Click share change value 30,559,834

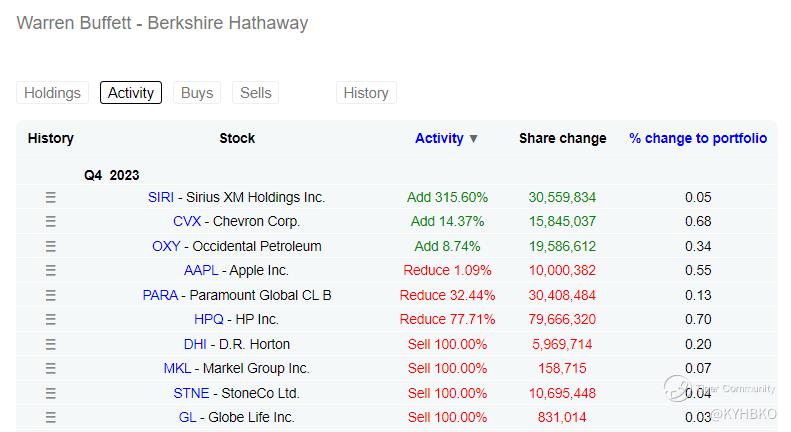(562, 197)
